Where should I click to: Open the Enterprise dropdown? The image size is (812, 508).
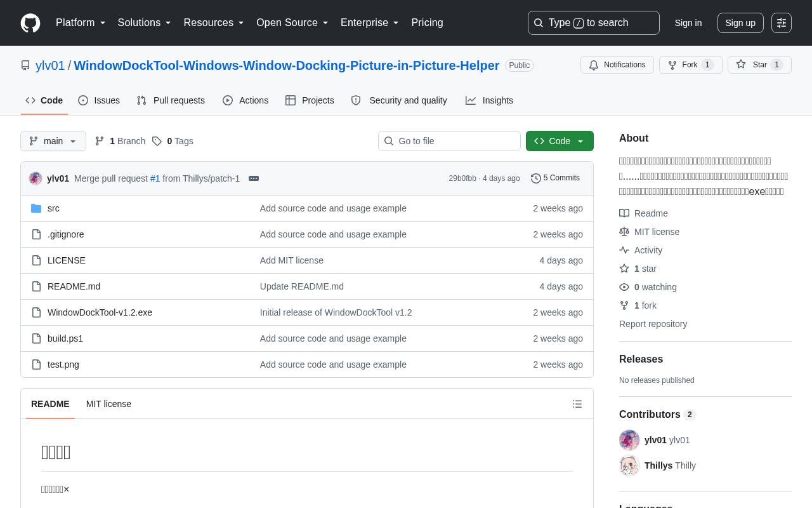coord(370,23)
